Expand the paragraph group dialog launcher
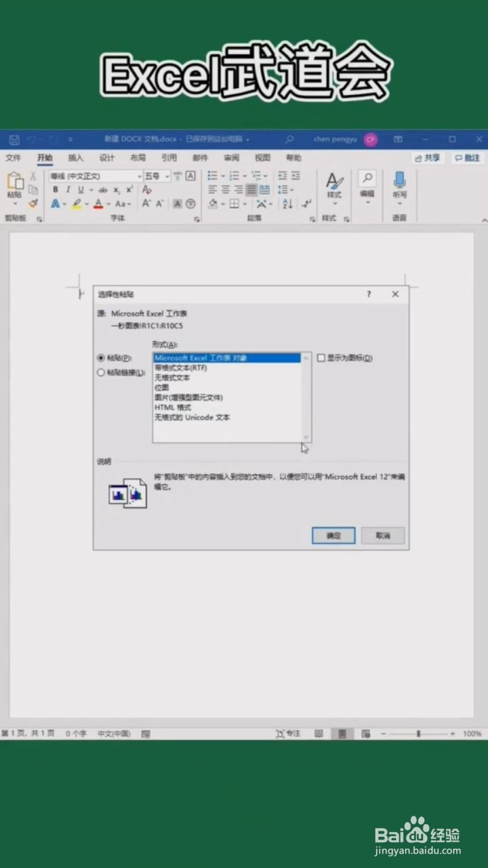The image size is (488, 868). pos(312,219)
